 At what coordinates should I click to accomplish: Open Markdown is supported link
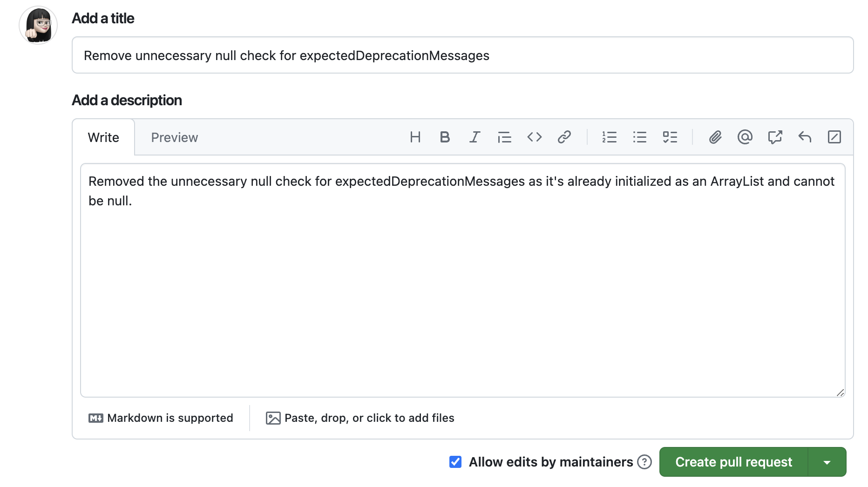coord(161,418)
